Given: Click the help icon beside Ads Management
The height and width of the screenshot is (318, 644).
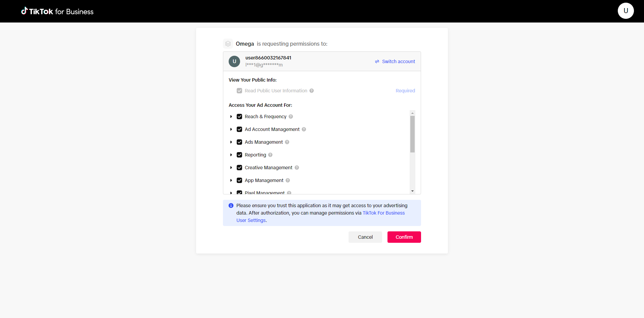Looking at the screenshot, I should pyautogui.click(x=287, y=142).
